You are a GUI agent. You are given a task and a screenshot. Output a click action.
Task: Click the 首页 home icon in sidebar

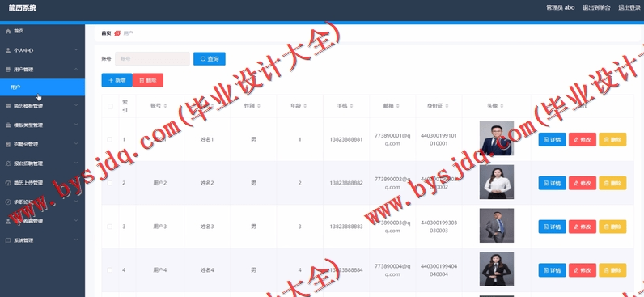coord(8,32)
